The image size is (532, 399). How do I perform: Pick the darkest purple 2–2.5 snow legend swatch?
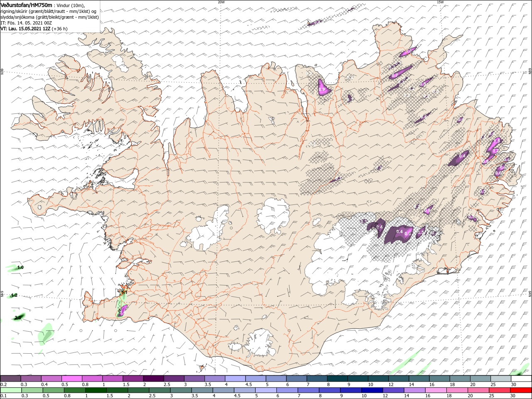[x=153, y=379]
